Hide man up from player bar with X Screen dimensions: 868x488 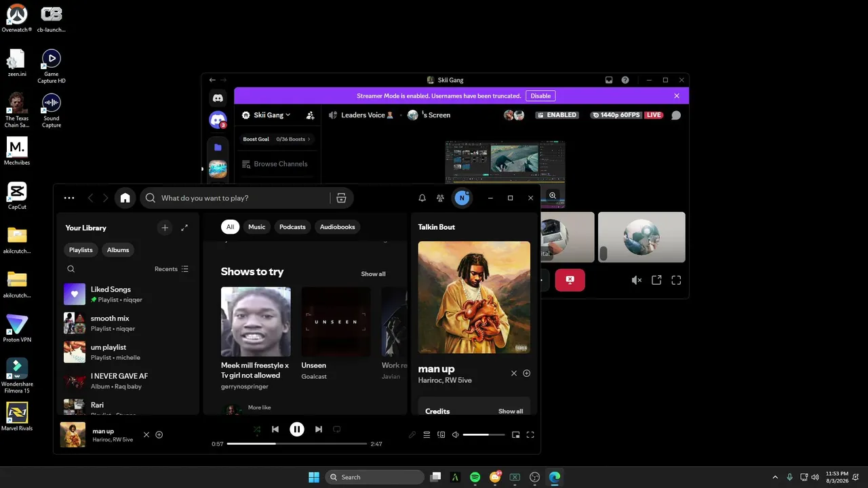tap(146, 434)
